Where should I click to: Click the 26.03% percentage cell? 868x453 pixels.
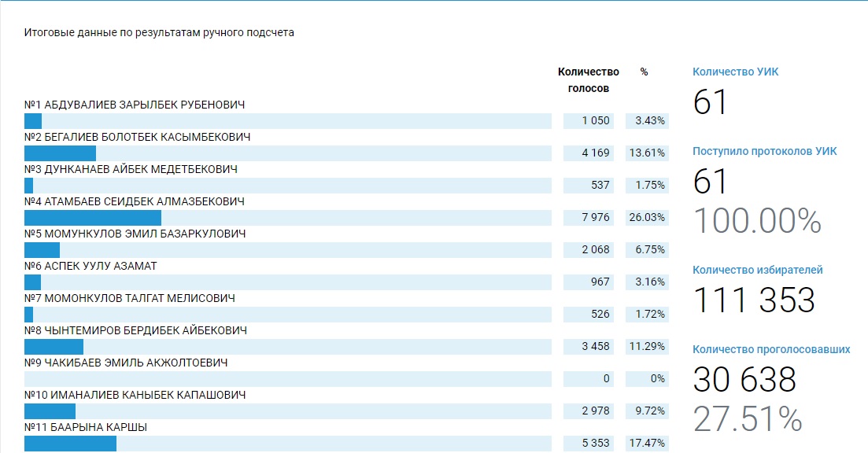[x=647, y=217]
